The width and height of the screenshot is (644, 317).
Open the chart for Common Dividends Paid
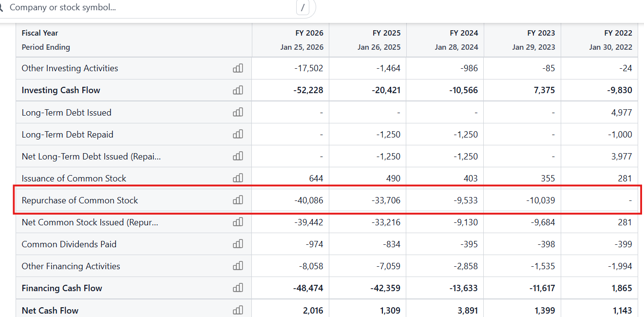point(238,244)
